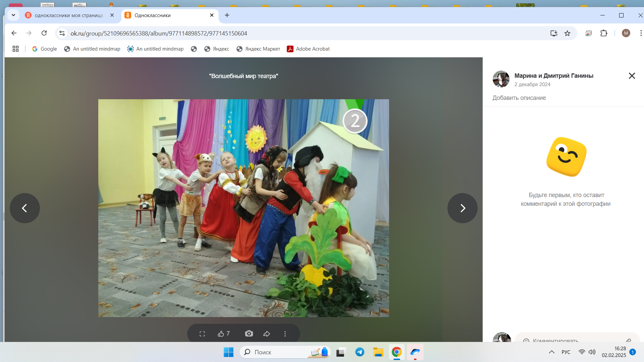Open the second "An untitled mindmap" bookmark
The image size is (644, 362).
point(155,49)
